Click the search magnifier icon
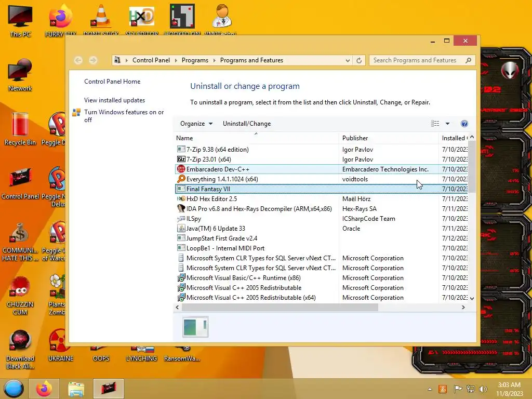 [x=468, y=60]
